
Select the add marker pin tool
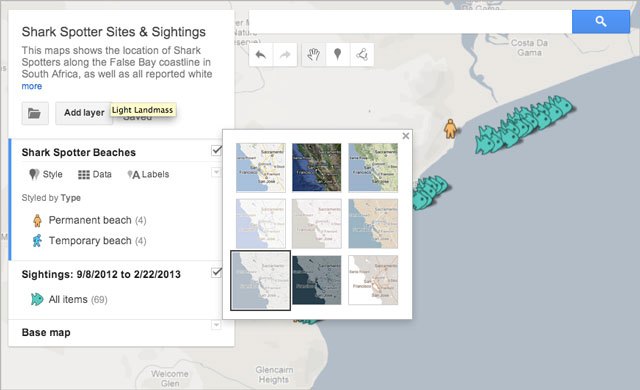(338, 55)
